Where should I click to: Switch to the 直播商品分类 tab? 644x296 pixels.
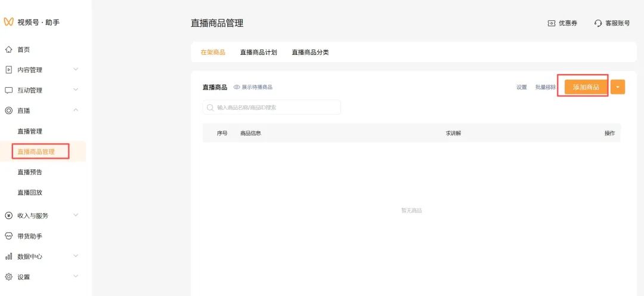pyautogui.click(x=310, y=52)
